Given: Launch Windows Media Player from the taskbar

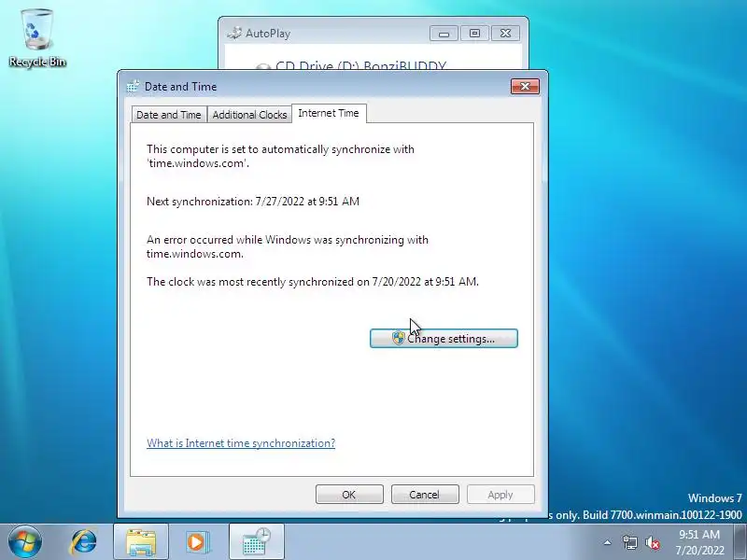Looking at the screenshot, I should (197, 542).
